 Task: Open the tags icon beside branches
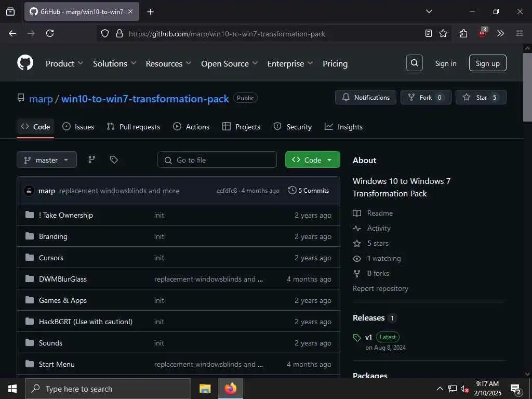(114, 159)
